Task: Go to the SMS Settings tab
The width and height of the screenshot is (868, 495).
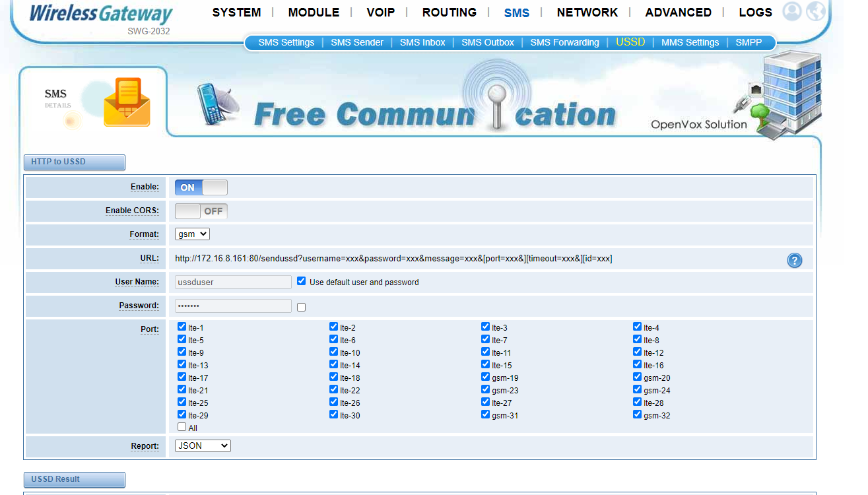Action: tap(286, 42)
